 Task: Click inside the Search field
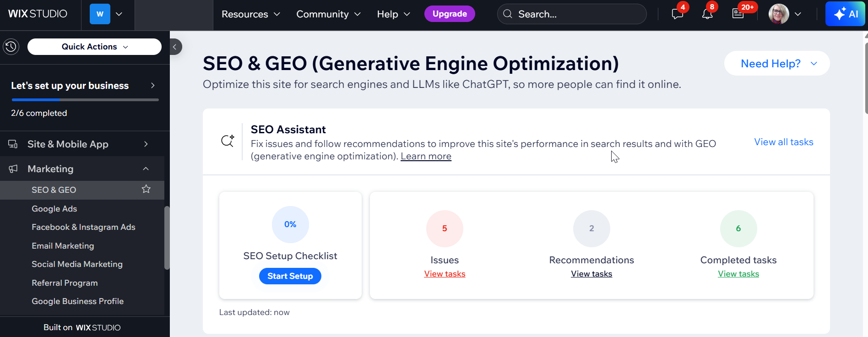pos(571,14)
